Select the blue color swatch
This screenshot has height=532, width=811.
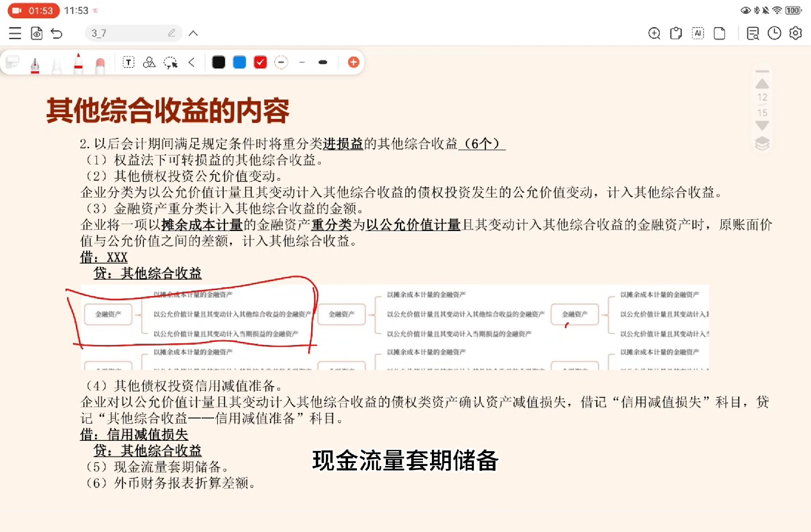pyautogui.click(x=239, y=62)
